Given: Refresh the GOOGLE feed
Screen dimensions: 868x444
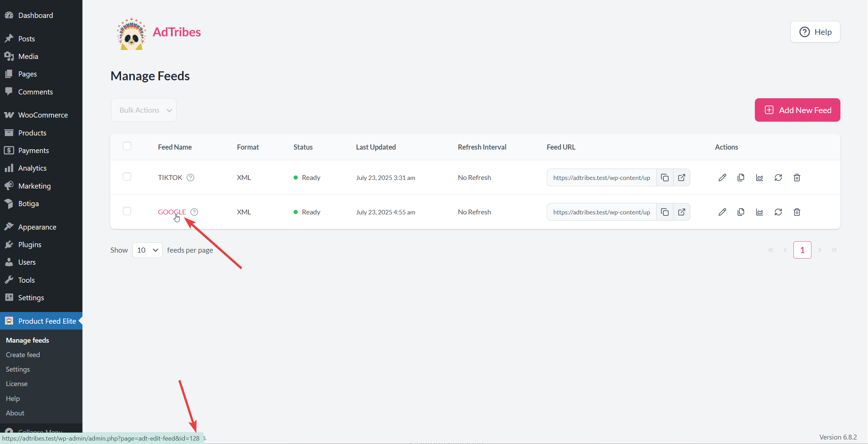Looking at the screenshot, I should click(778, 212).
